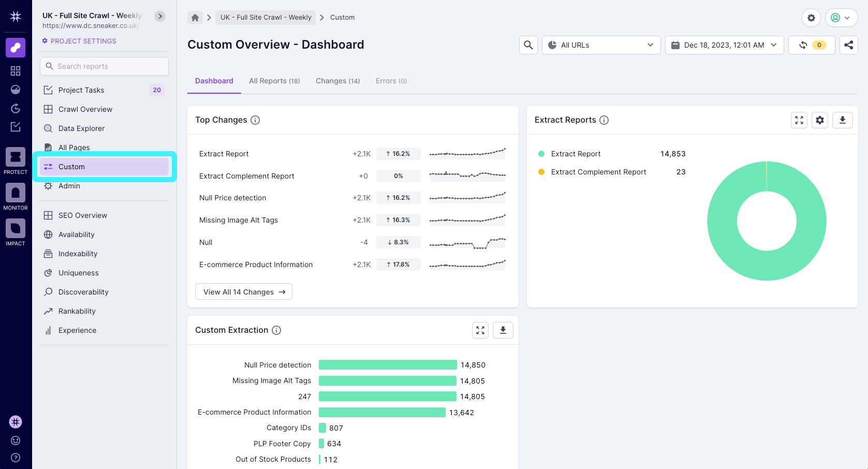Open the account avatar dropdown

pos(839,17)
